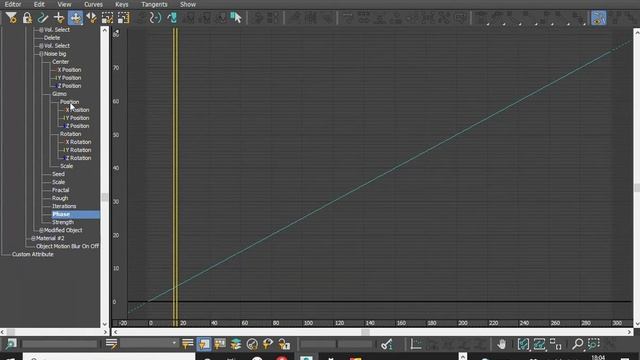
Task: Click the object name field in bottom bar
Action: click(x=60, y=344)
